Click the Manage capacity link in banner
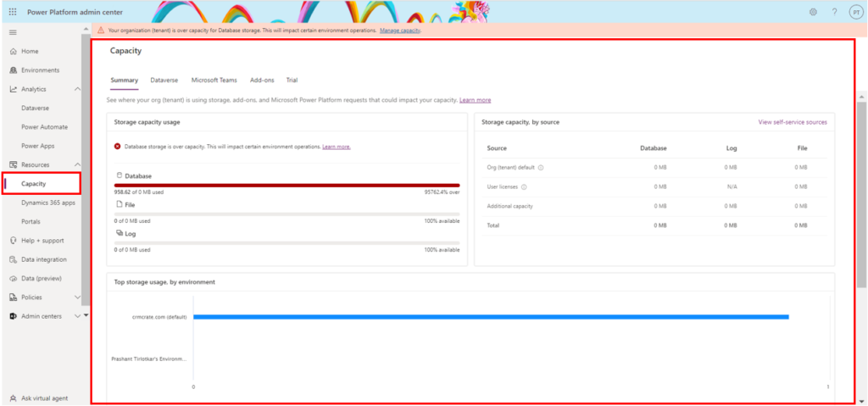The height and width of the screenshot is (406, 868). click(x=400, y=31)
